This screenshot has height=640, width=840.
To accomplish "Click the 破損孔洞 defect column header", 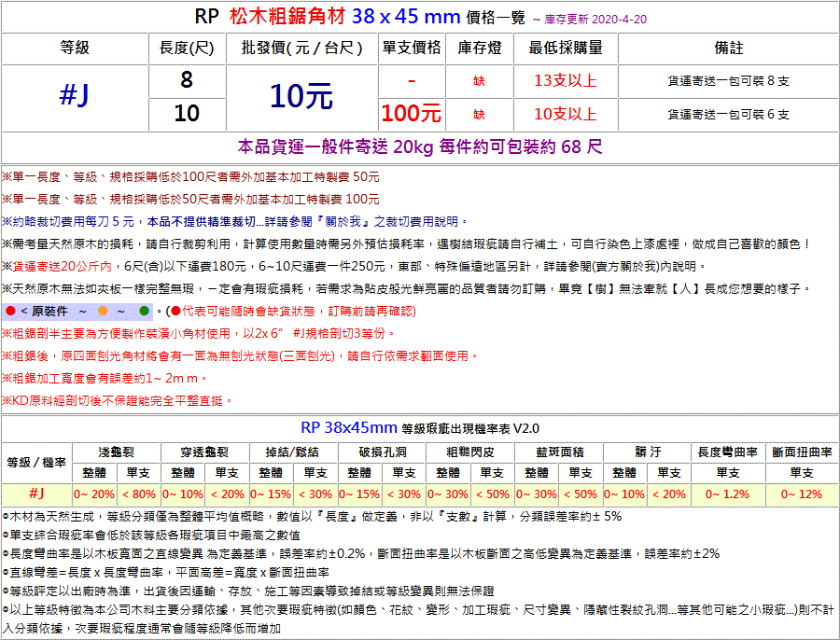I will click(x=382, y=452).
